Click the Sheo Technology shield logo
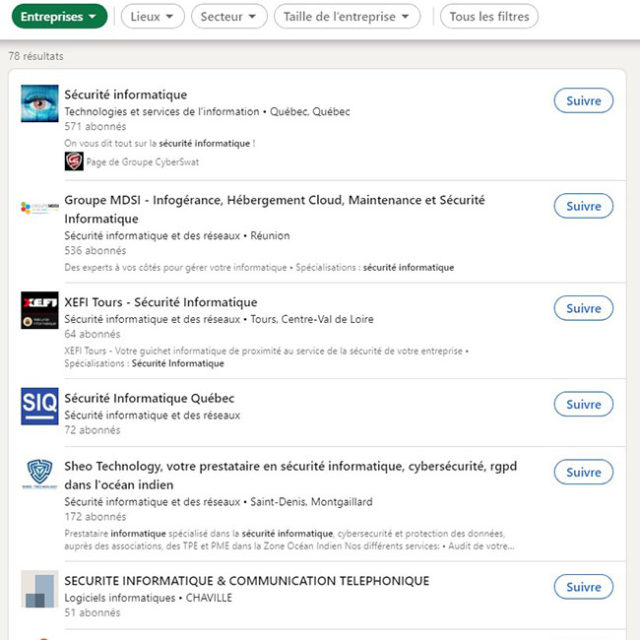The height and width of the screenshot is (640, 640). [x=40, y=474]
